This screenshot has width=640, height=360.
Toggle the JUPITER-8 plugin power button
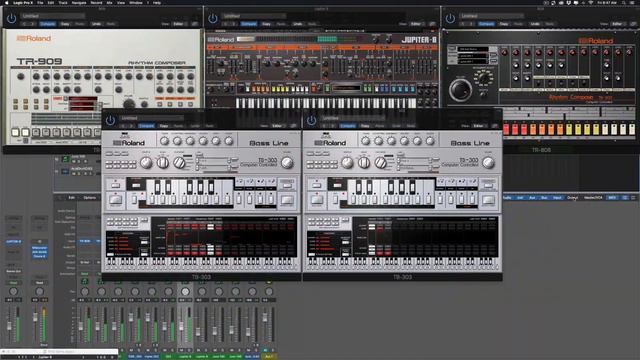[x=213, y=18]
